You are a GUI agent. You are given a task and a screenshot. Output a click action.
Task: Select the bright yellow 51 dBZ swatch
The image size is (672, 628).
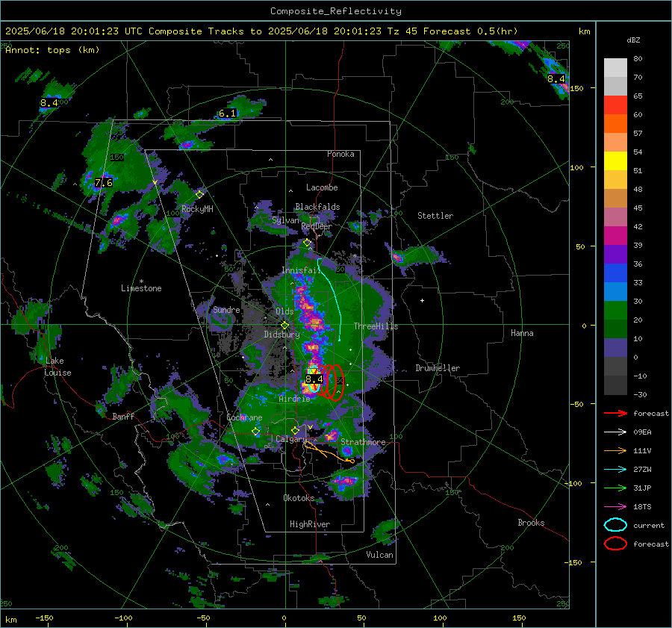point(615,161)
